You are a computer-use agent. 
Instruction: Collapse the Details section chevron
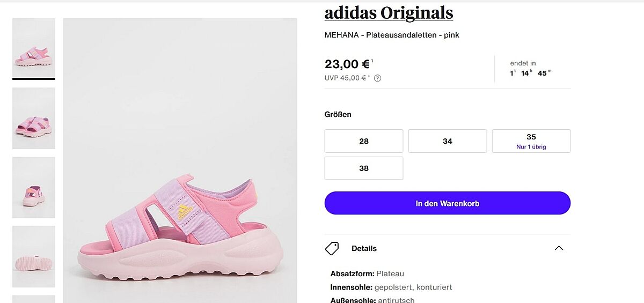click(x=559, y=248)
